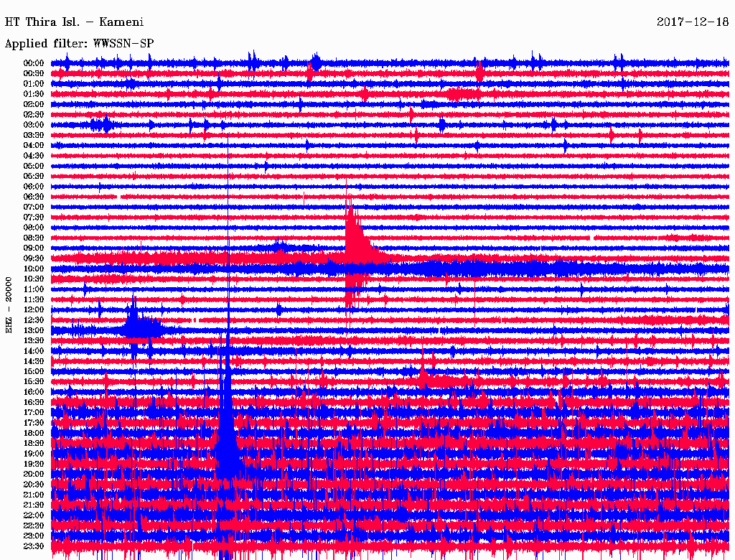The height and width of the screenshot is (560, 735).
Task: Click the '21:30' time label
Action: point(34,505)
